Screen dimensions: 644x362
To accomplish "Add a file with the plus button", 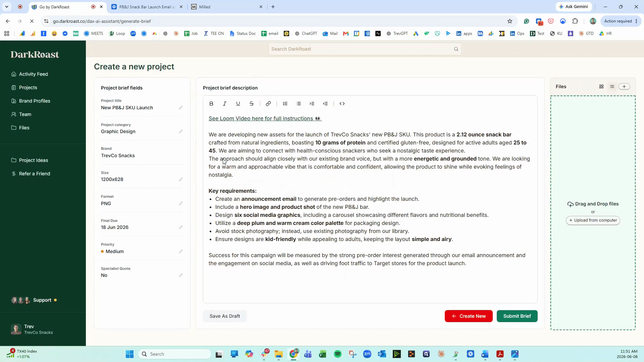I will coord(624,86).
